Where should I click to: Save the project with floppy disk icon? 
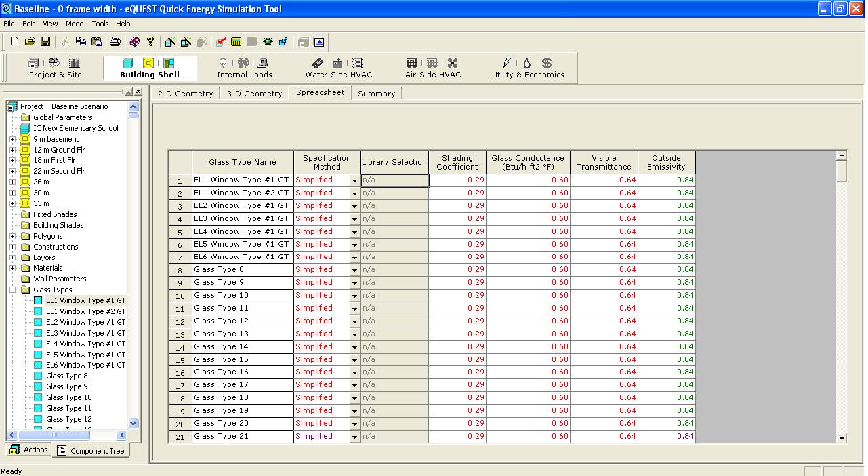[45, 42]
